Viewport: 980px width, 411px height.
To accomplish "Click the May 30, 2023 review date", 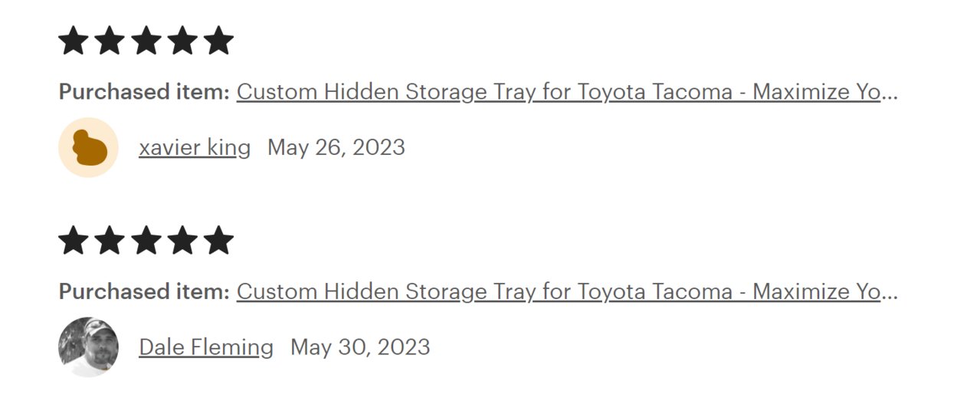I will [360, 347].
